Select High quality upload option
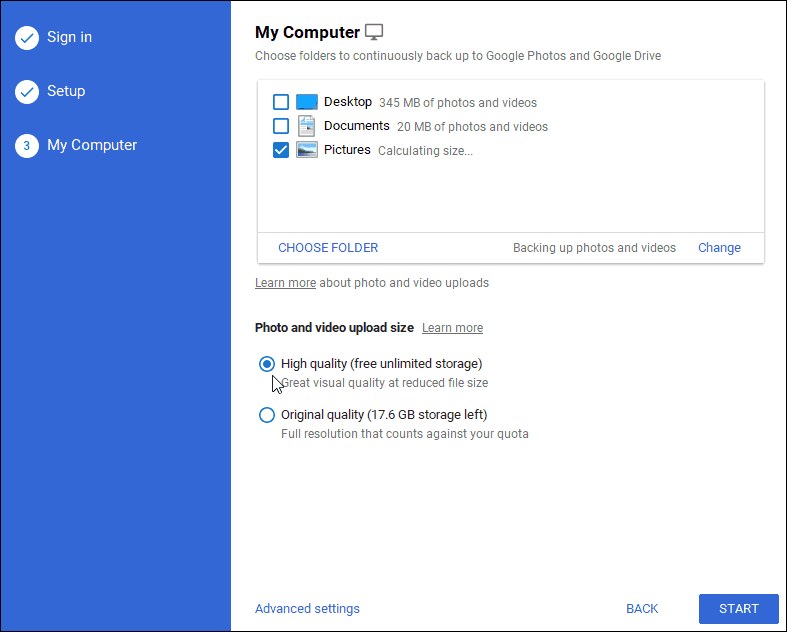 click(267, 364)
